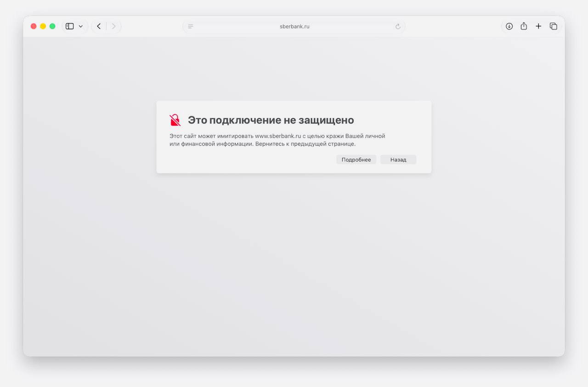
Task: Go back to the previous page arrow
Action: pos(99,26)
